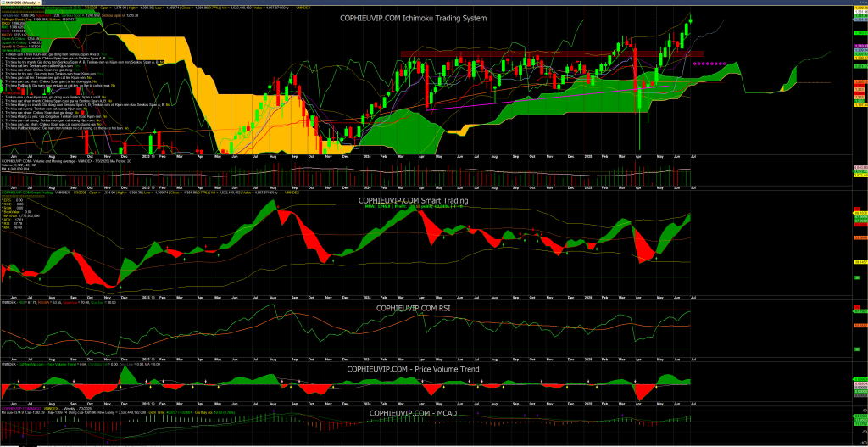Viewport: 868px width, 447px height.
Task: Select the MUA profit label in Smart Trading
Action: point(413,206)
